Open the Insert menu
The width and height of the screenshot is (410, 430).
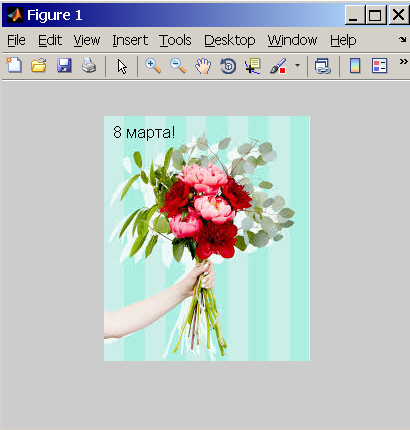(x=130, y=40)
